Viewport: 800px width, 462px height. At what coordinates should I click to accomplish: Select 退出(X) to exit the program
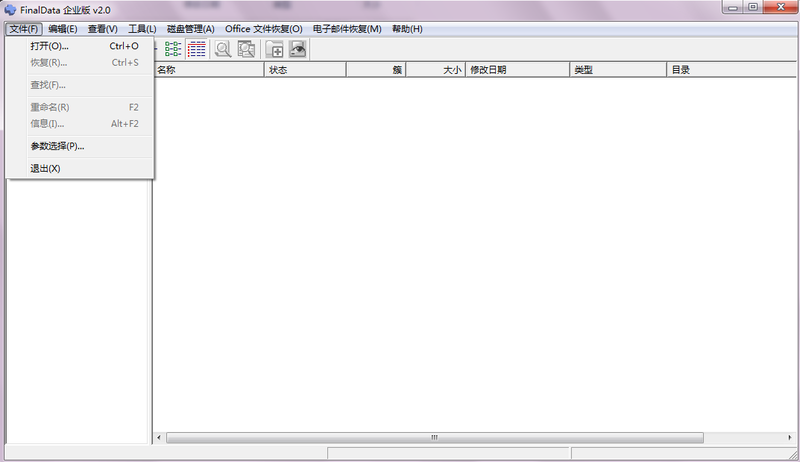(80, 168)
